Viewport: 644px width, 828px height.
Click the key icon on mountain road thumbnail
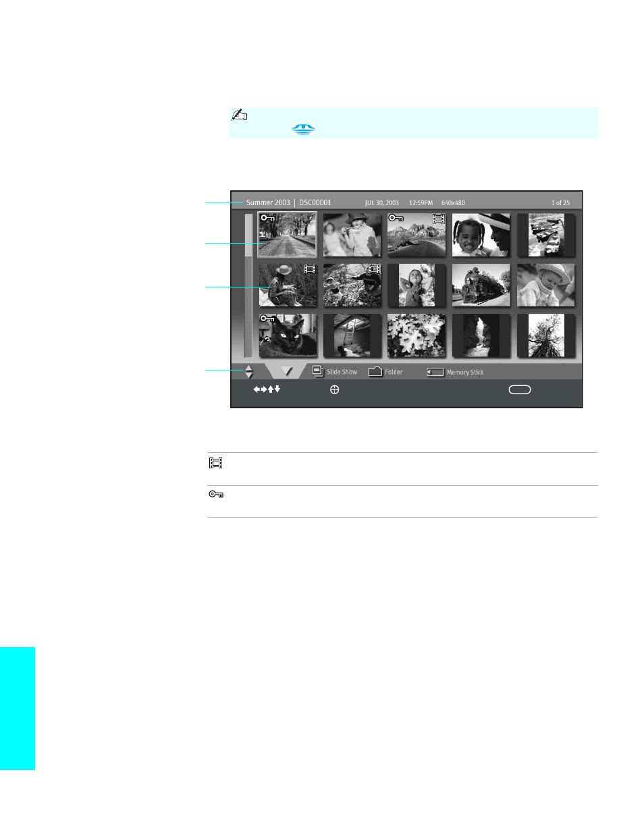[396, 219]
